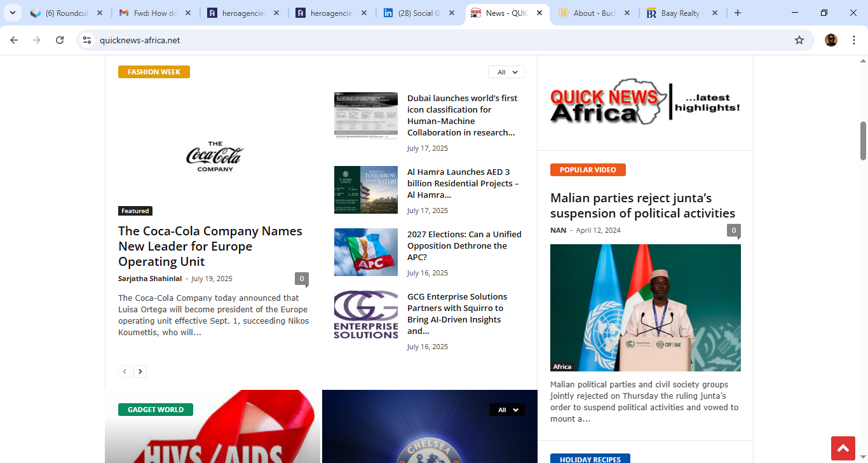Click the Africa tag on Malian image

click(562, 367)
